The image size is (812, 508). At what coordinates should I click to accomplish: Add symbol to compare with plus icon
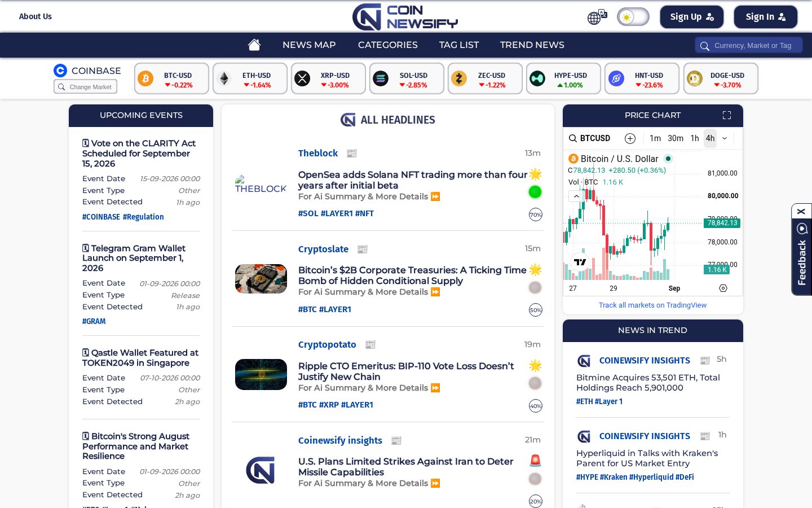click(x=630, y=138)
